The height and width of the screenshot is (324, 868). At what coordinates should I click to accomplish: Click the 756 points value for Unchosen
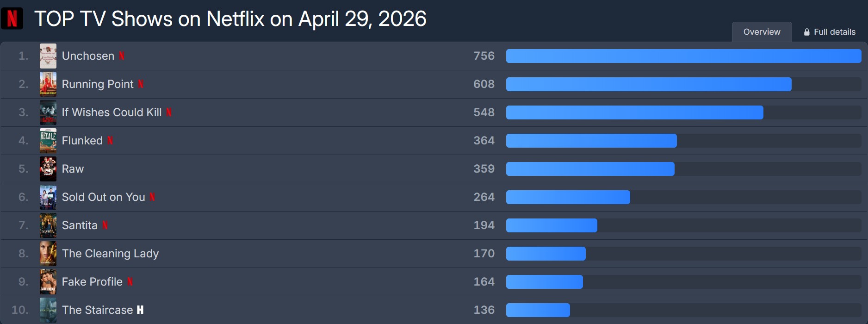tap(484, 56)
